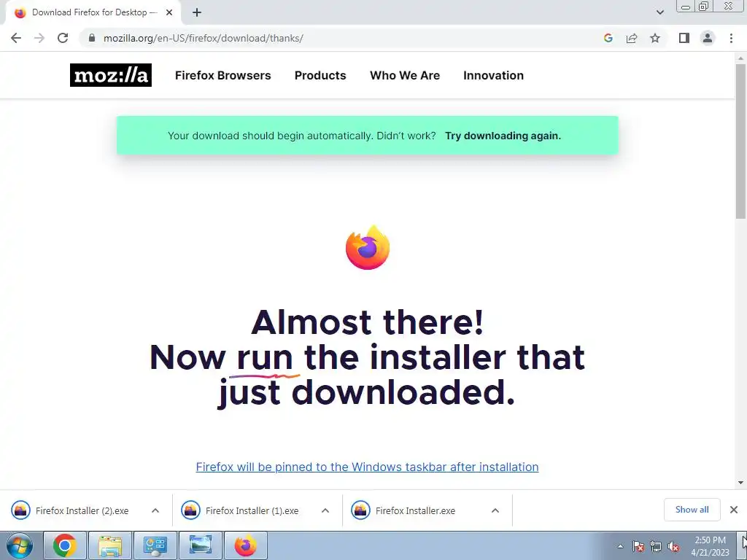Click the scrollbar down arrow
The image size is (747, 560).
tap(740, 483)
